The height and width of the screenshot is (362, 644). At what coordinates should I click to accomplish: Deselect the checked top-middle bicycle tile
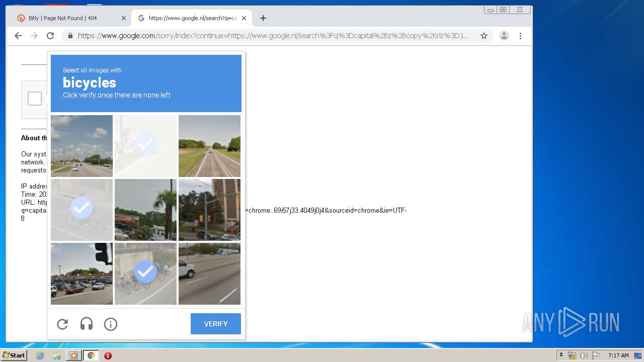pos(145,146)
